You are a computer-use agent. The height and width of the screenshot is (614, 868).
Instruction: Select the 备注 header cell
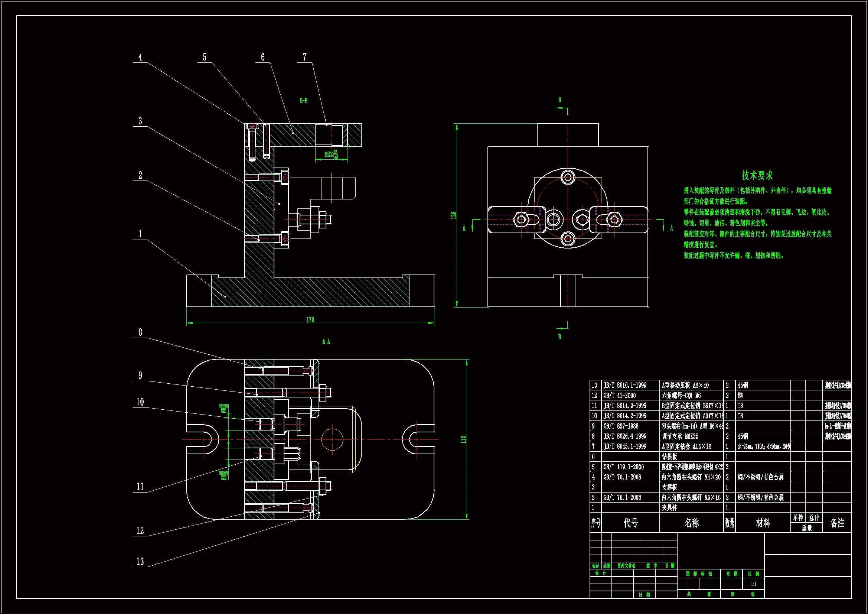[837, 523]
